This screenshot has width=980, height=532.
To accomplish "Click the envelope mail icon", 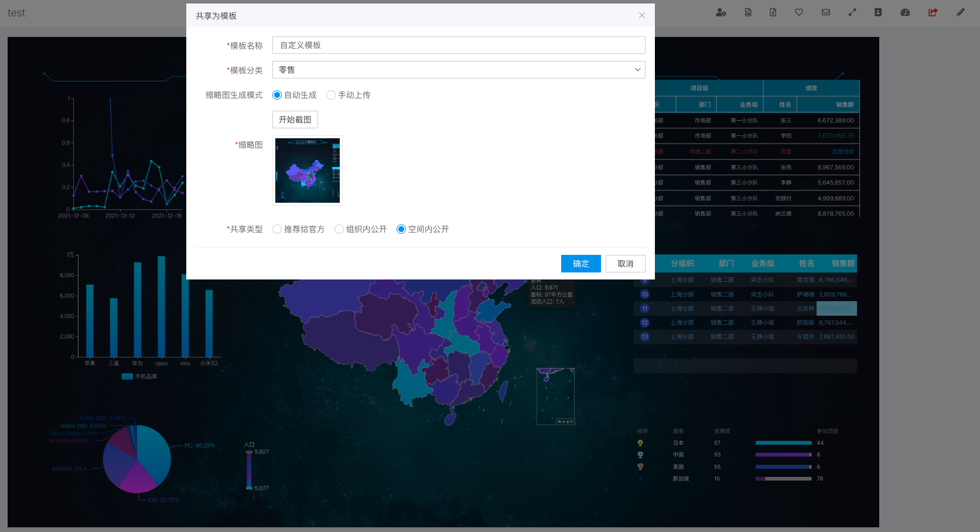I will tap(826, 12).
